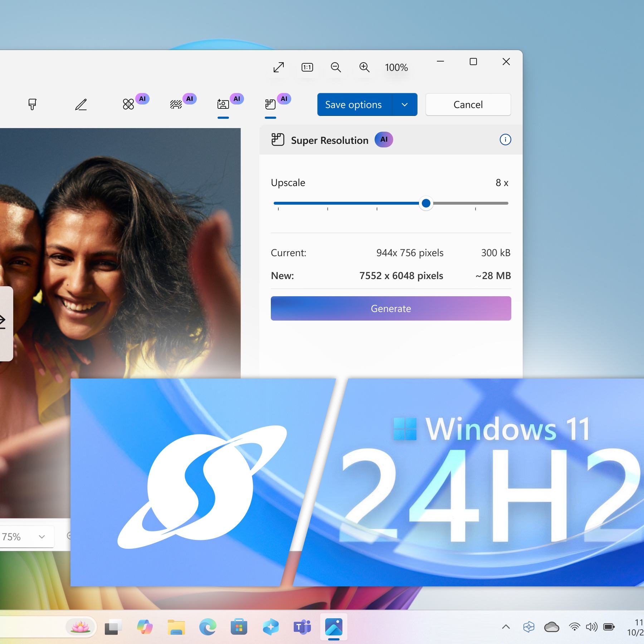The image size is (644, 644).
Task: Click the lotus icon in taskbar search
Action: 80,627
